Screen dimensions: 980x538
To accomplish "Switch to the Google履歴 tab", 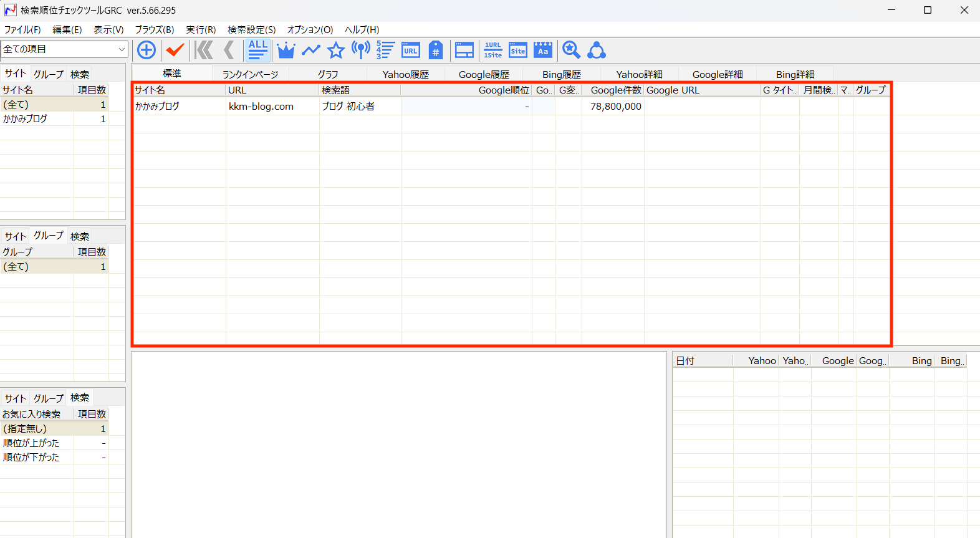I will point(484,74).
